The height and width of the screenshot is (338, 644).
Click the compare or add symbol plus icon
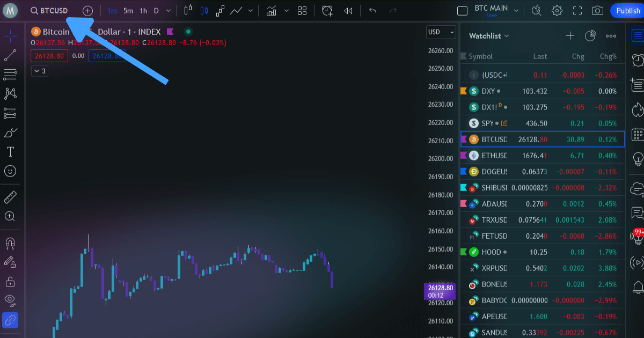tap(87, 11)
